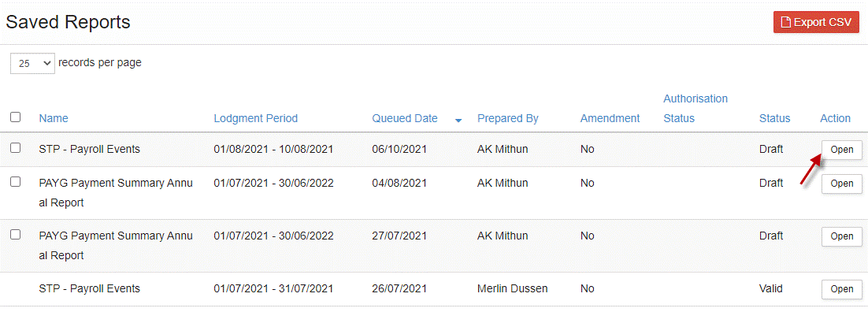Check the 06/10/2021 STP Payroll Events row

click(x=16, y=148)
